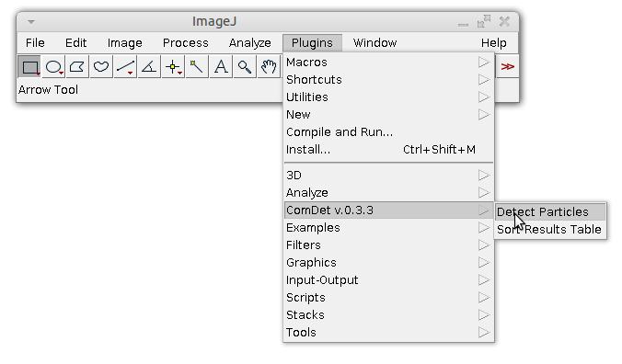Select ComDet v.0.3.3 entry
The height and width of the screenshot is (364, 622).
(388, 210)
